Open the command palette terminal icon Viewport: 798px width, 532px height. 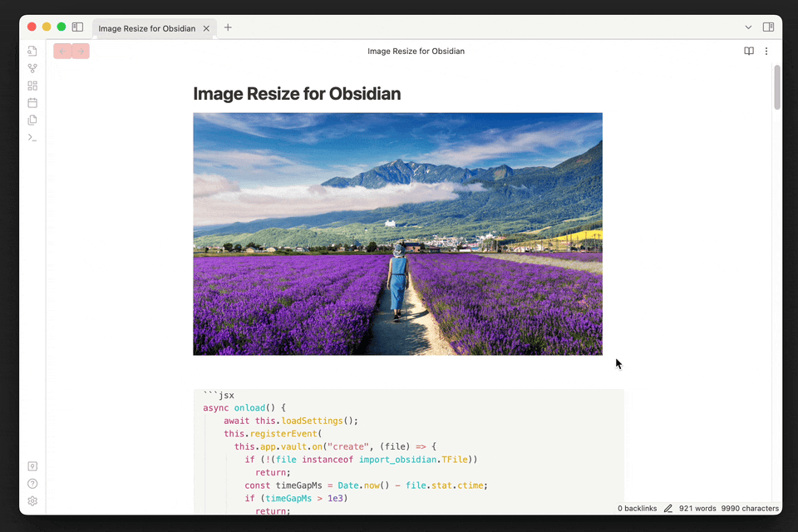pos(32,137)
